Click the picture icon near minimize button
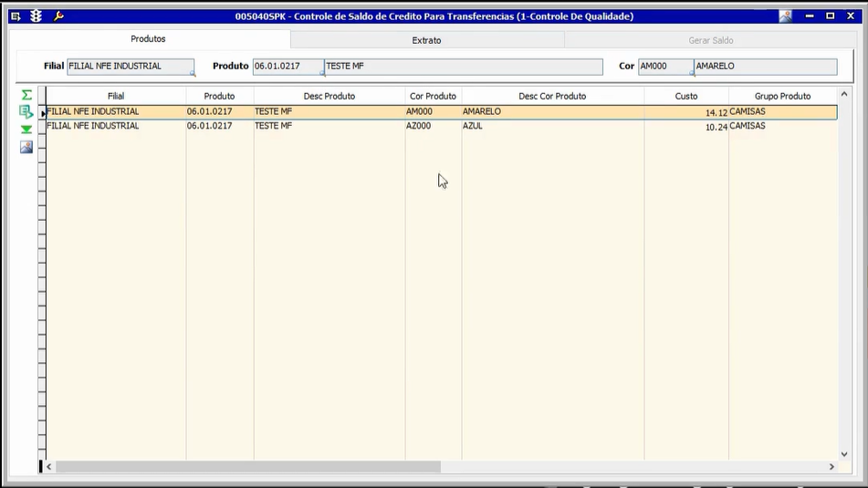Screen dimensions: 868x488 point(786,16)
